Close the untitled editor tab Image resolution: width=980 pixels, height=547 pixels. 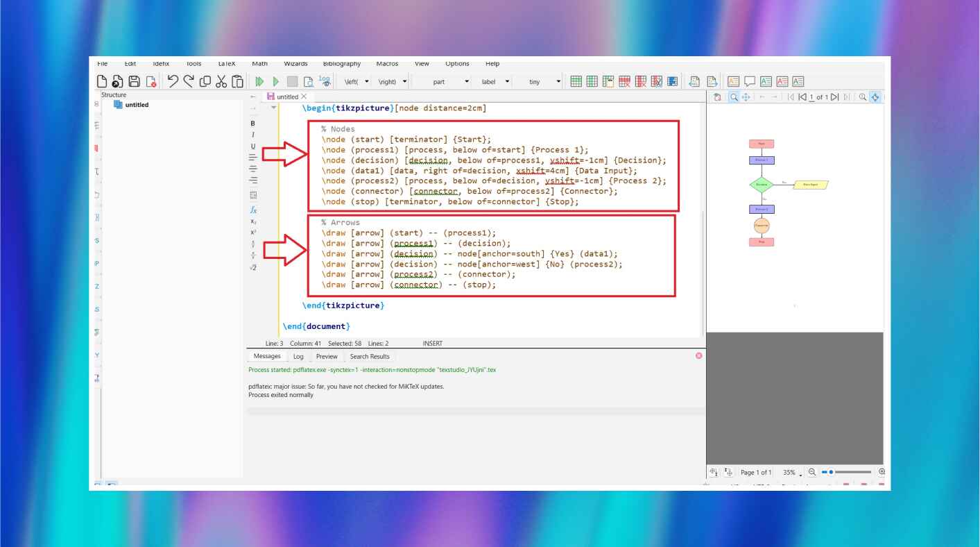point(304,96)
